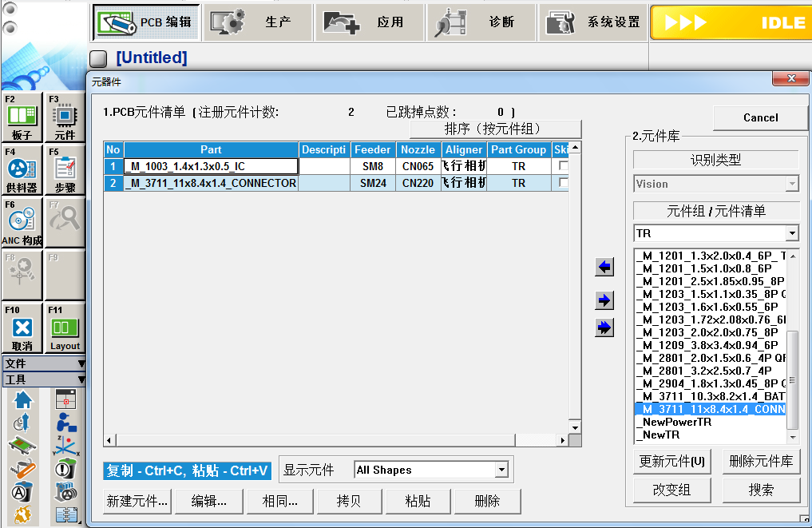Select the F3 元件 component tool
The height and width of the screenshot is (528, 812).
pos(65,117)
